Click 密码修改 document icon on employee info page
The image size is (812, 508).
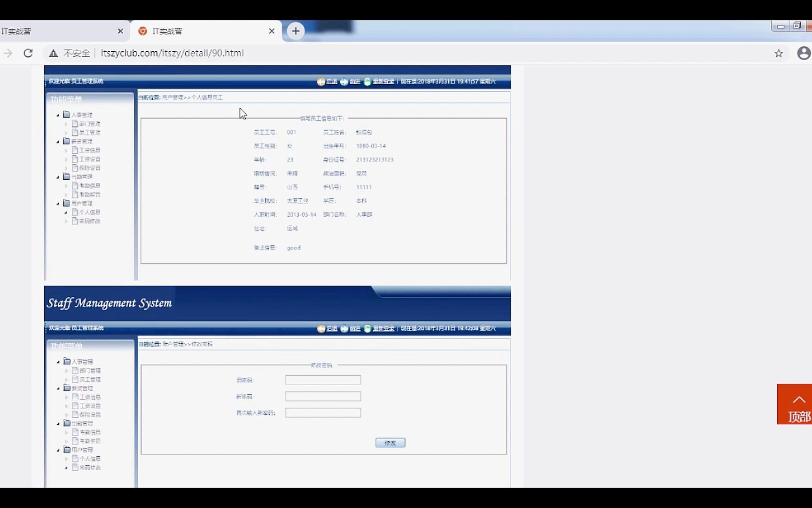pos(75,221)
